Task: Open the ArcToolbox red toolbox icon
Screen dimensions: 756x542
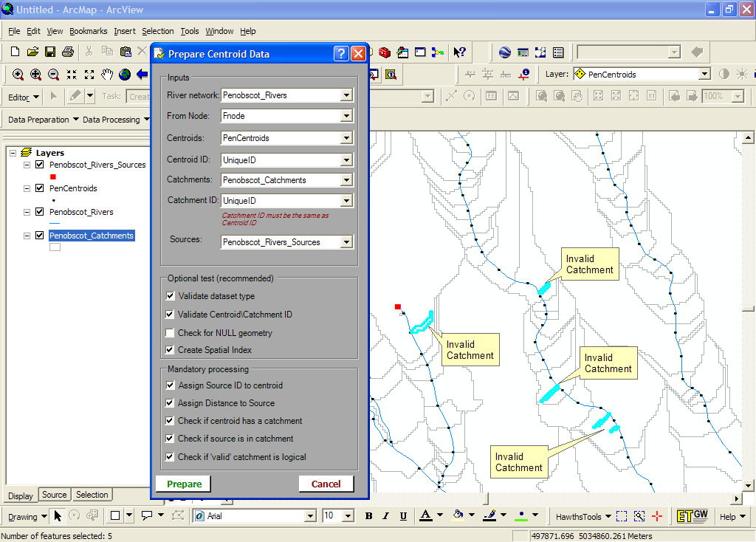Action: tap(384, 52)
